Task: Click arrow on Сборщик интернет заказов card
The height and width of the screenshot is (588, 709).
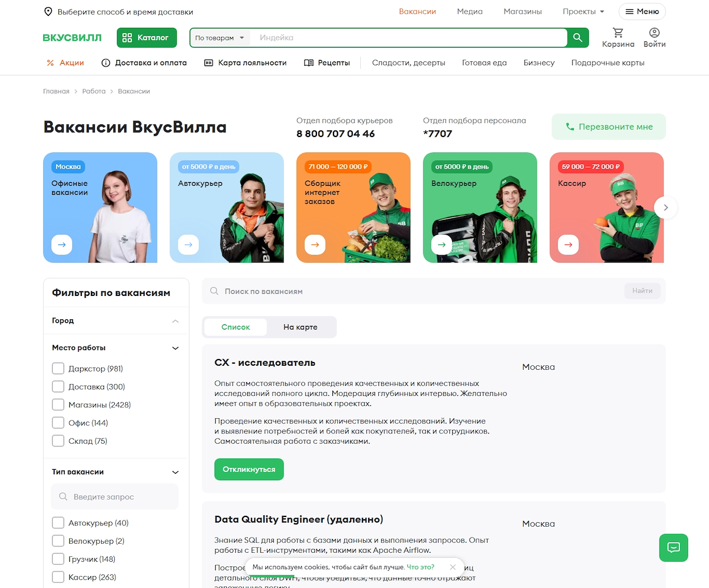Action: click(315, 245)
